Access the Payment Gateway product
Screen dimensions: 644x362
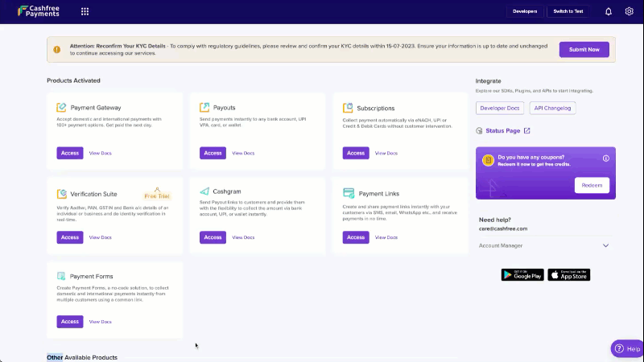[70, 153]
